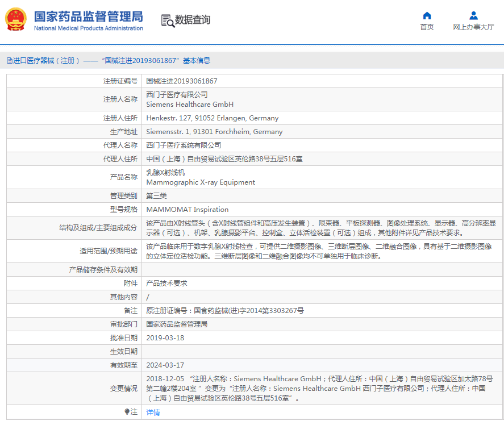Click the document icon before 进口医疗器械
504x421 pixels.
click(10, 60)
